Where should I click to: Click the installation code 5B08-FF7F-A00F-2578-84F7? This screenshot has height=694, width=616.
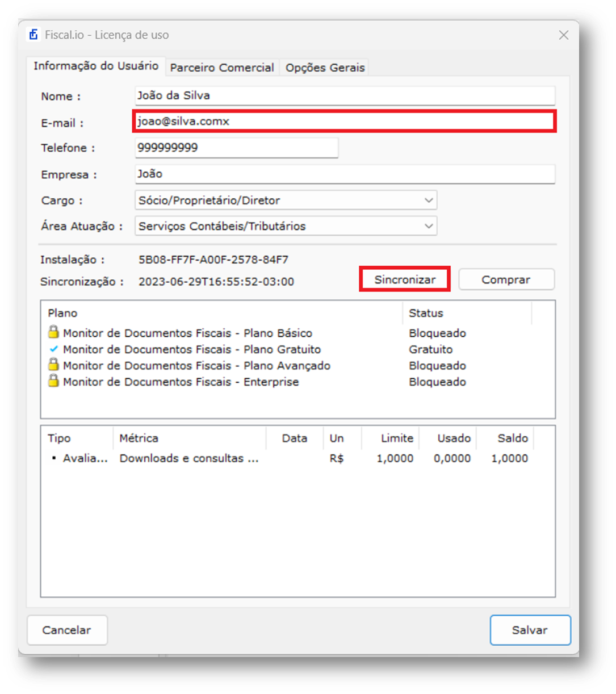(x=213, y=260)
